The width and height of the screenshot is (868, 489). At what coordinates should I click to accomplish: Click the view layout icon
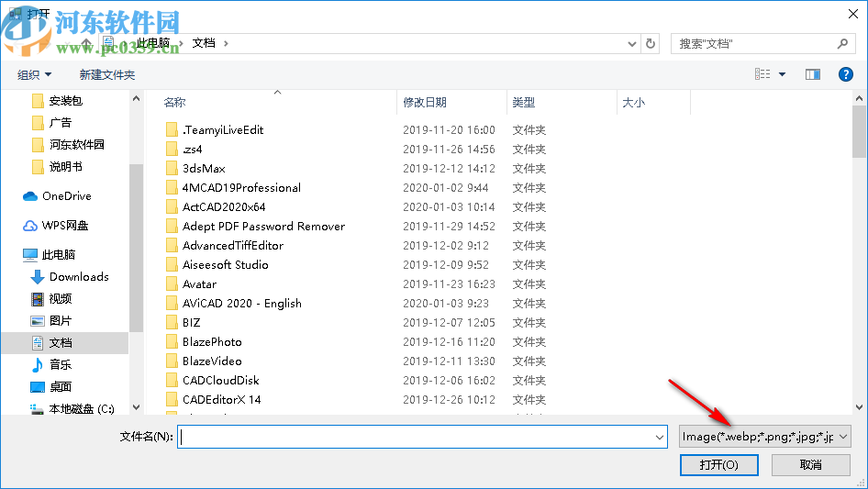tap(762, 74)
